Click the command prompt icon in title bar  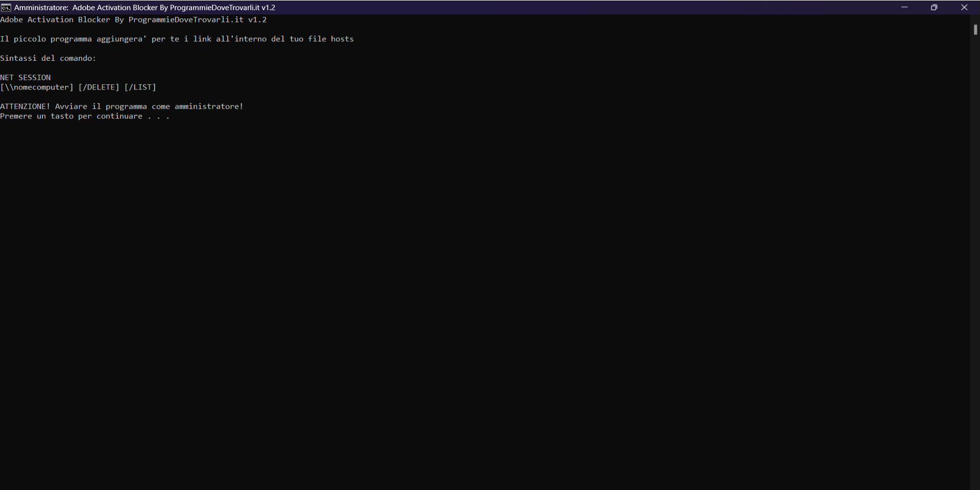click(x=6, y=7)
